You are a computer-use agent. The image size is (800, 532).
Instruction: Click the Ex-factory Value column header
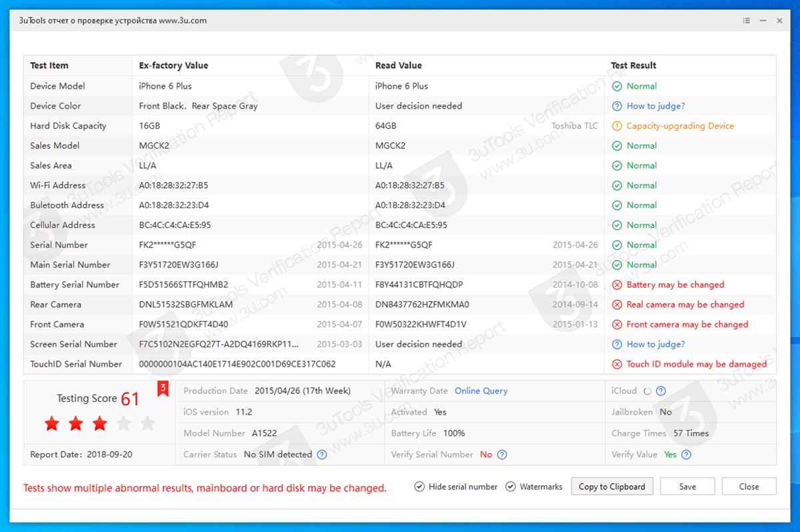click(x=173, y=65)
